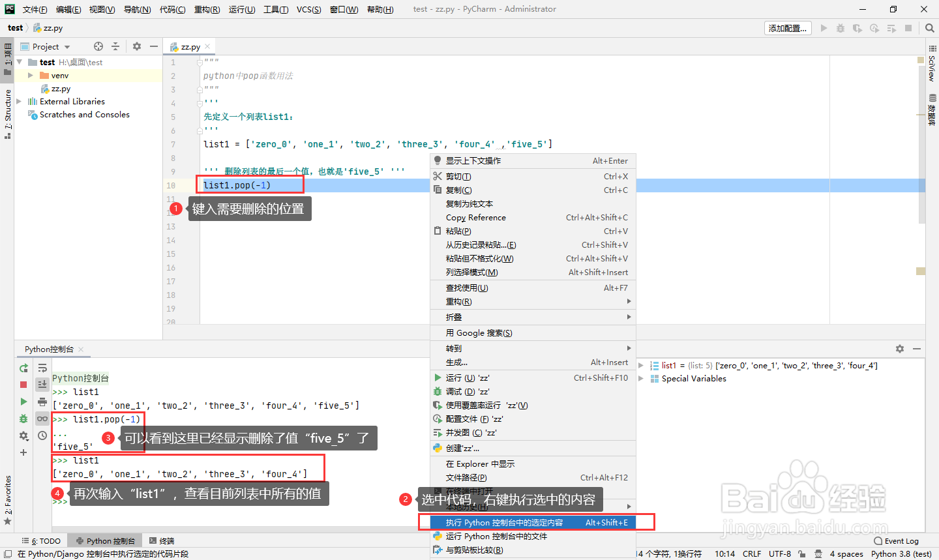Hide the bottom Python console panel
Screen dimensions: 939x560
[917, 349]
